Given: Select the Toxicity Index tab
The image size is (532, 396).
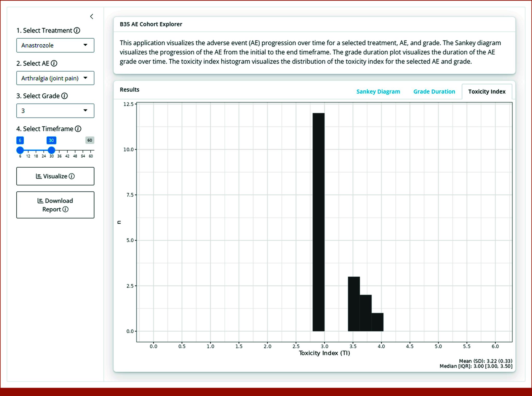Looking at the screenshot, I should tap(487, 92).
